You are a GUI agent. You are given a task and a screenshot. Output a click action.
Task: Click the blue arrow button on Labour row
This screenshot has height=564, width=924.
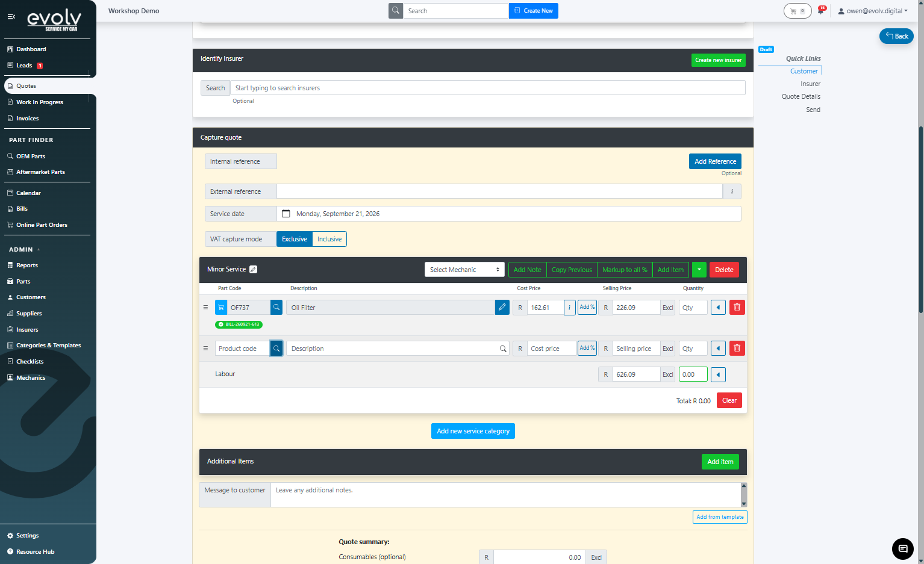718,374
